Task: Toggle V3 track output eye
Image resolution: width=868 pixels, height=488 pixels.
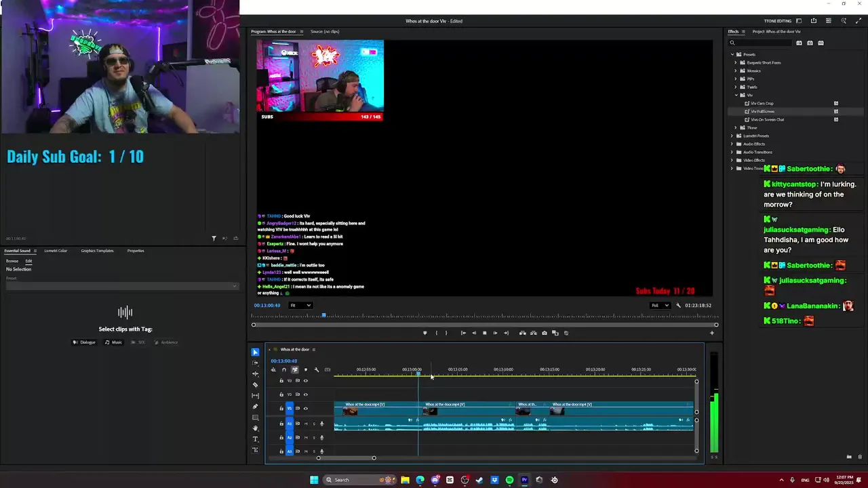Action: 305,380
